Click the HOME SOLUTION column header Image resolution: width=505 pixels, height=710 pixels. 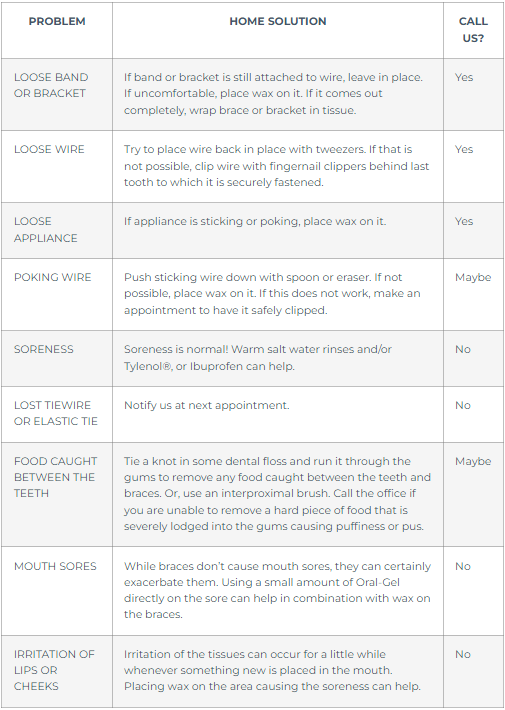click(x=278, y=21)
